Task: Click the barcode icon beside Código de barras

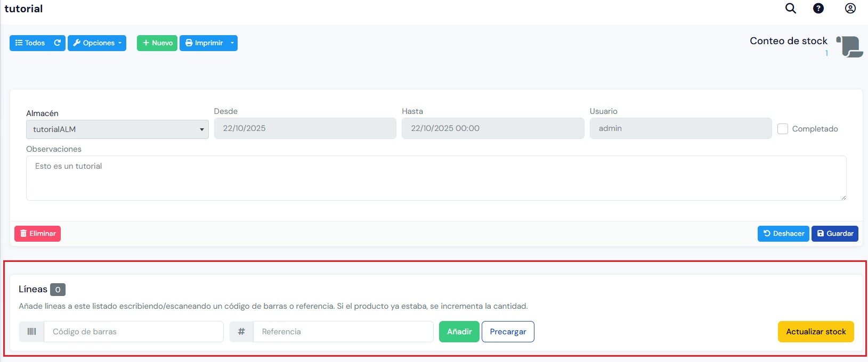Action: (31, 332)
